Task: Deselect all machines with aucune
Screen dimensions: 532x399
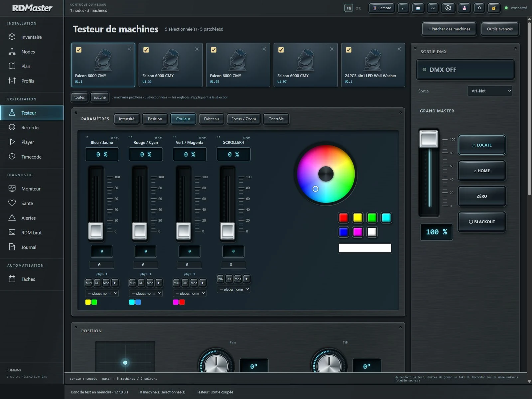Action: click(x=100, y=97)
